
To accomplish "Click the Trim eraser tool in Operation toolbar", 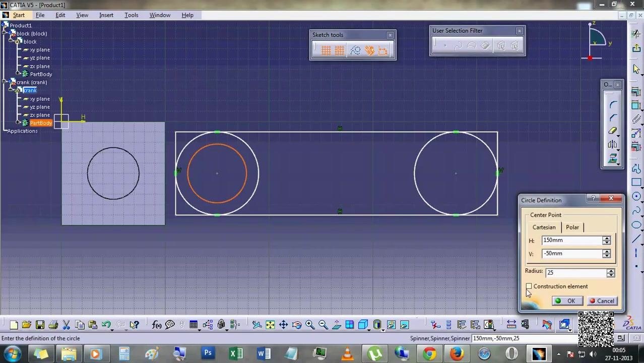I will click(613, 131).
